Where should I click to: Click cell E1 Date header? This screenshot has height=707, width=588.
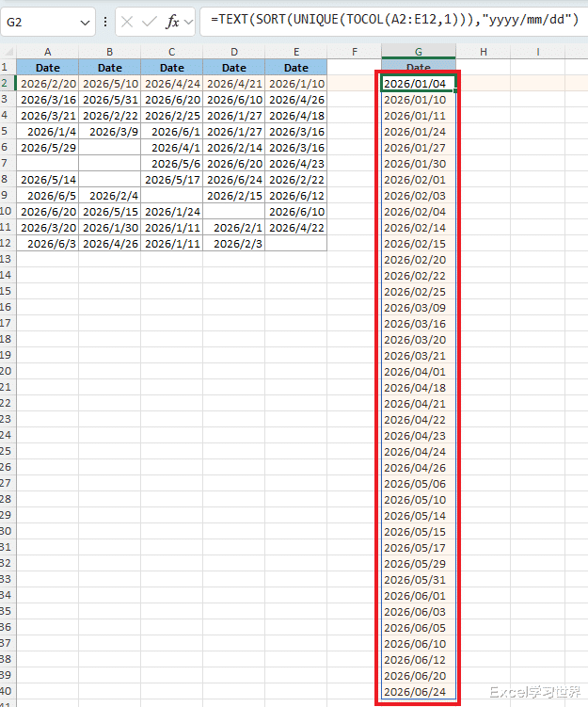296,68
